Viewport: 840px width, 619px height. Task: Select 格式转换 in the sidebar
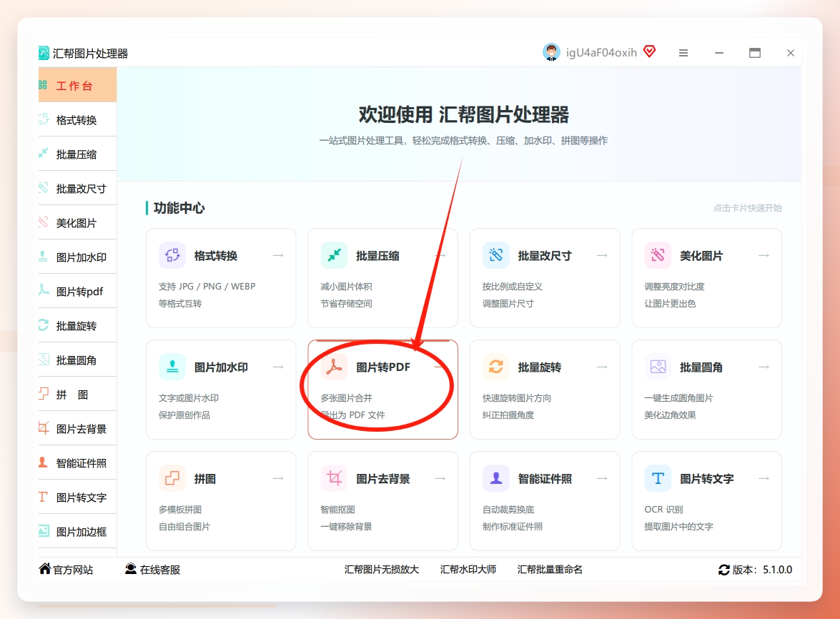[78, 120]
